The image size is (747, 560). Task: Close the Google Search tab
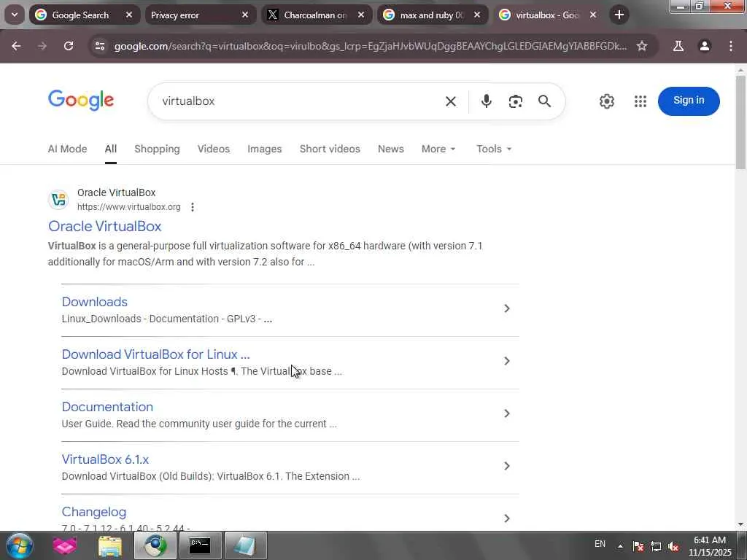tap(128, 15)
